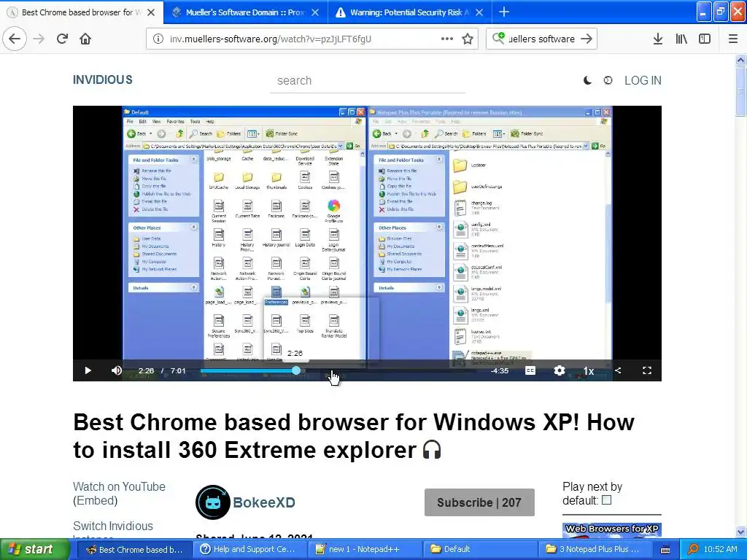Screen dimensions: 747x560
Task: Switch to new 1 - Notepad++ taskbar item
Action: tap(364, 550)
